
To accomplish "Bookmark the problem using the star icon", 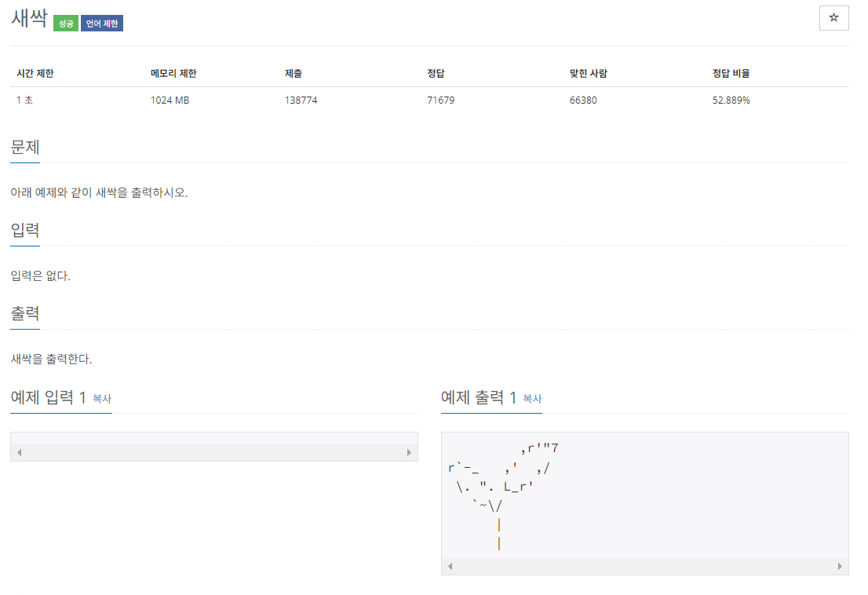I will click(833, 18).
